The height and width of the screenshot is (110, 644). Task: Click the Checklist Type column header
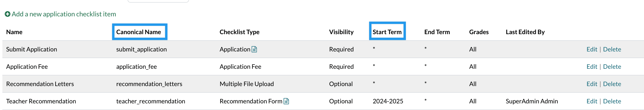tap(239, 32)
